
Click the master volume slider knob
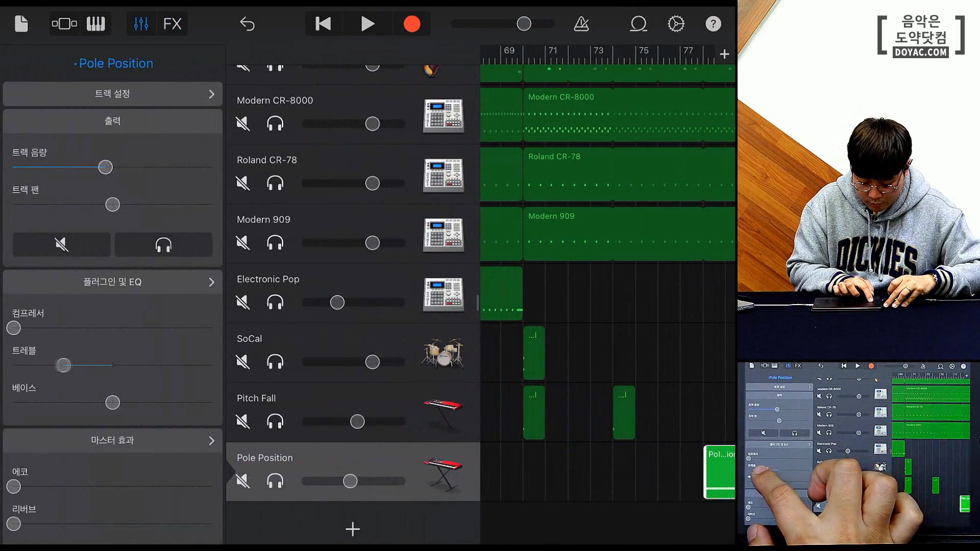click(x=524, y=23)
